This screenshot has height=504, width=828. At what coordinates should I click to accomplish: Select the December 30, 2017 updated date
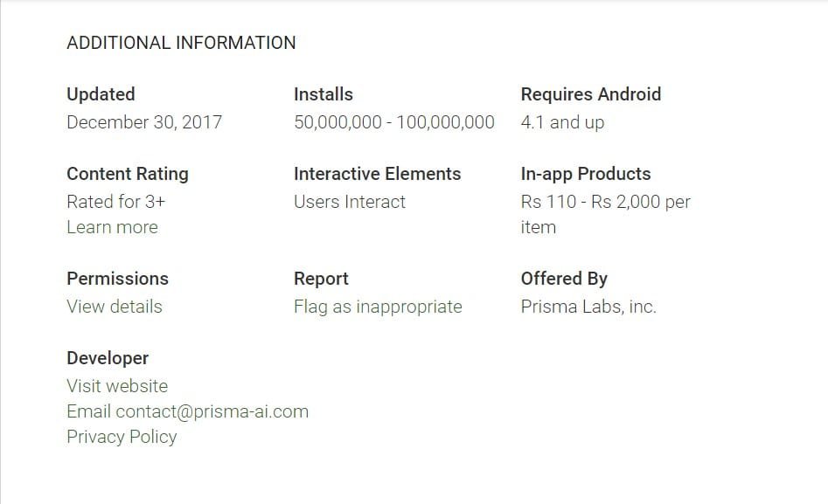point(144,122)
